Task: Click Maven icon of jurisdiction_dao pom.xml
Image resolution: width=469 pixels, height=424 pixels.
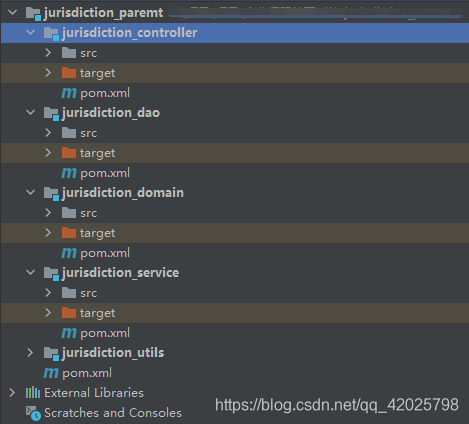Action: 69,173
